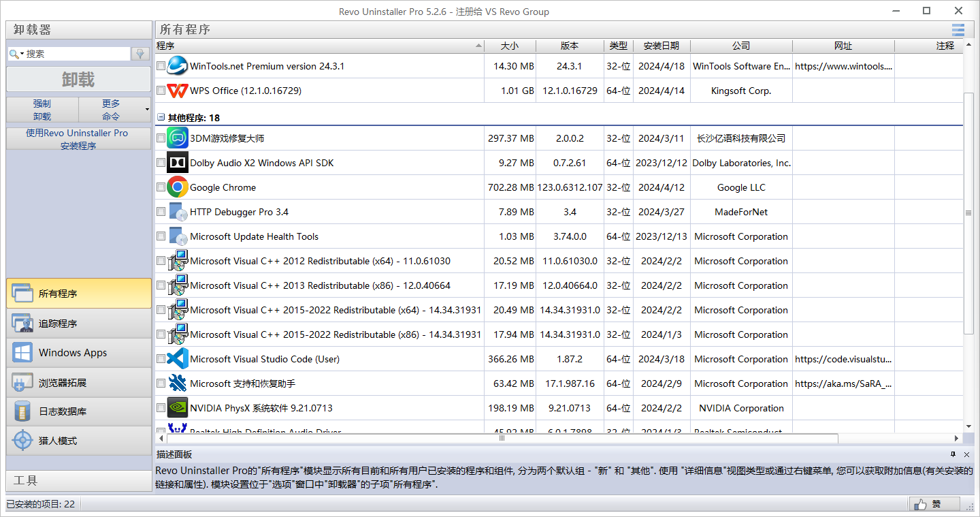Pin the 描述面板 with the pushpin icon
Screen dimensions: 980x517
[953, 454]
